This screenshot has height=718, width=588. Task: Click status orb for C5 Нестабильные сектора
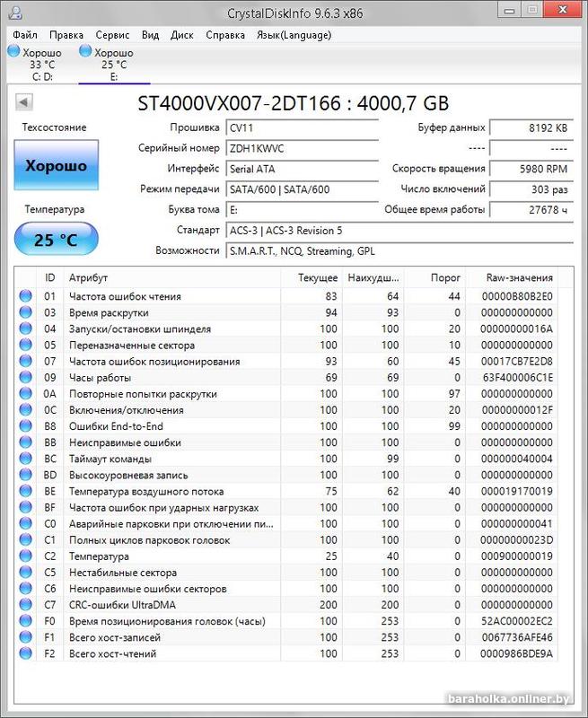(26, 573)
